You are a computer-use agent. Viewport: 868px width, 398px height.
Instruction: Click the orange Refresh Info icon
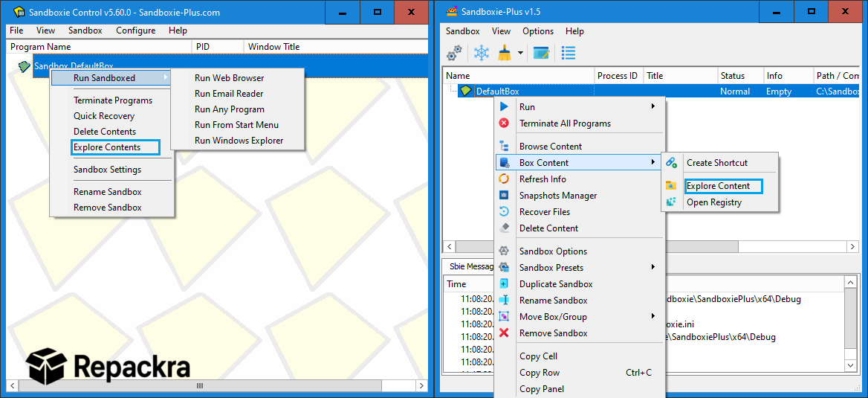[x=504, y=179]
